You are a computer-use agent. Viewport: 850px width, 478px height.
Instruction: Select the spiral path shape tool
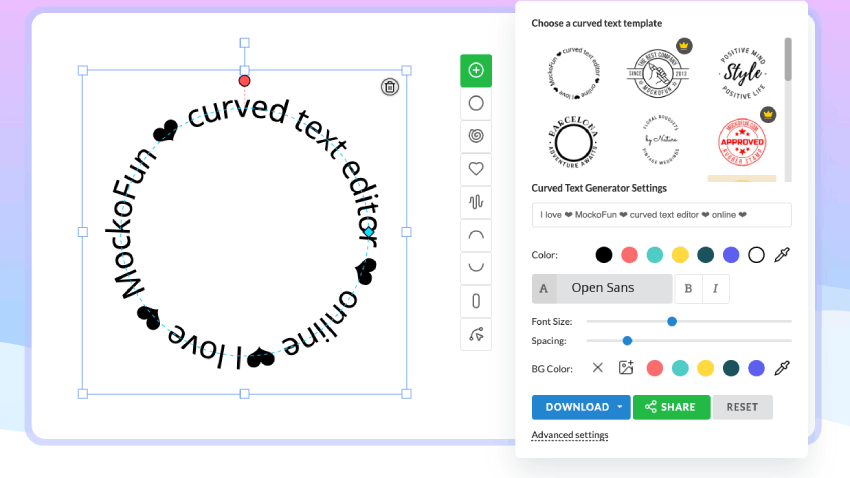pyautogui.click(x=476, y=136)
